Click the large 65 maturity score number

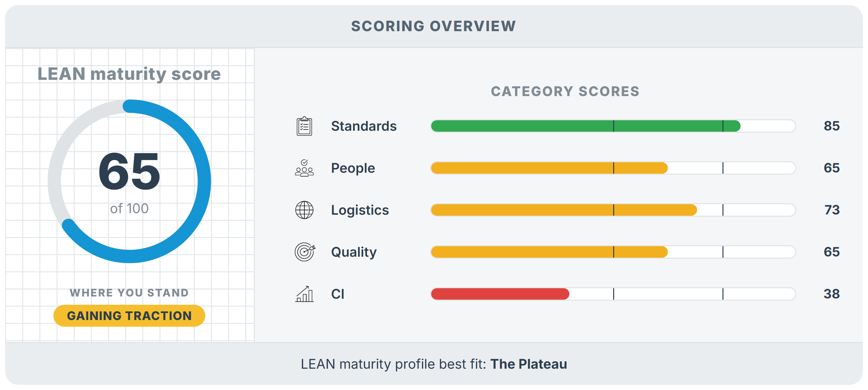pyautogui.click(x=129, y=171)
